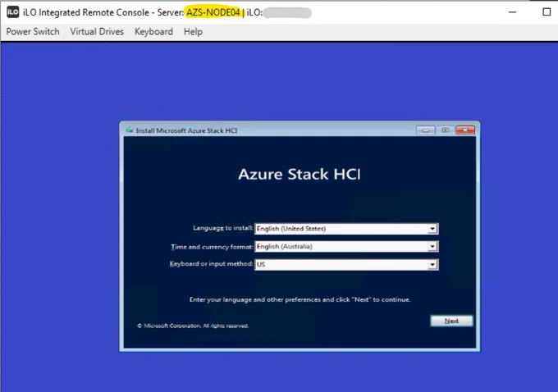This screenshot has height=392, width=558.
Task: Close the Install Azure Stack HCI window
Action: pos(465,130)
